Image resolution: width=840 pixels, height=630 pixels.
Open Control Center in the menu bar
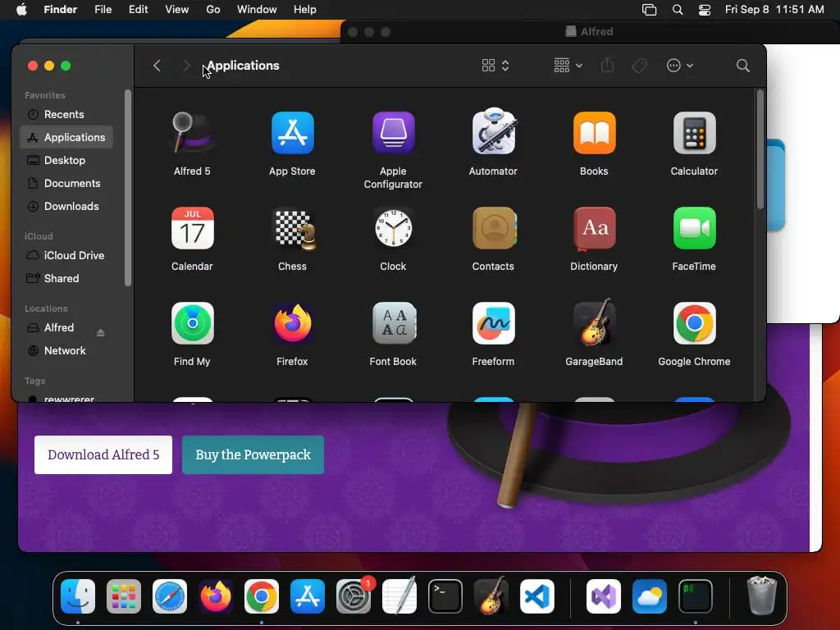coord(704,10)
